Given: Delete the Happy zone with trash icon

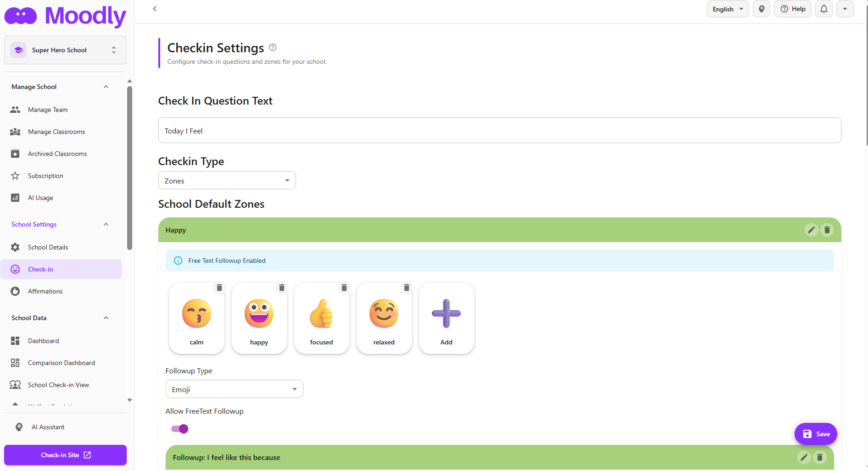Looking at the screenshot, I should (x=827, y=230).
